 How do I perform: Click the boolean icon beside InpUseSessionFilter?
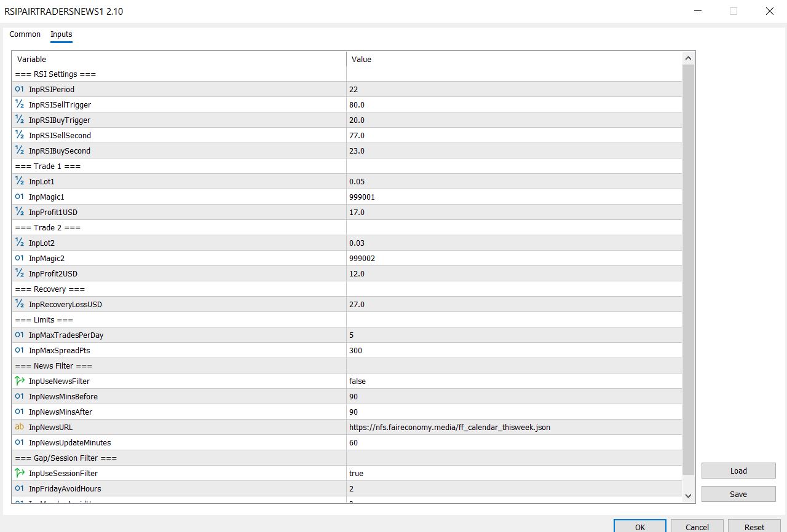(19, 473)
